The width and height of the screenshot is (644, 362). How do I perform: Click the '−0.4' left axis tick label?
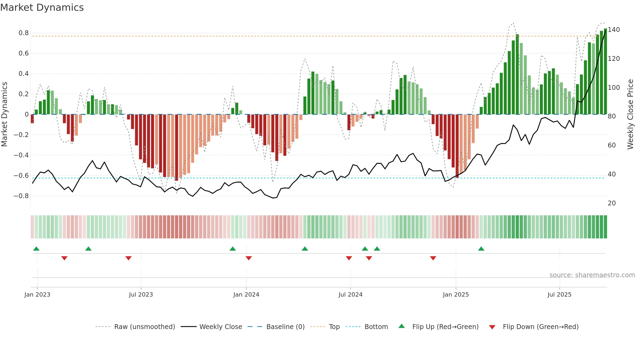(21, 155)
